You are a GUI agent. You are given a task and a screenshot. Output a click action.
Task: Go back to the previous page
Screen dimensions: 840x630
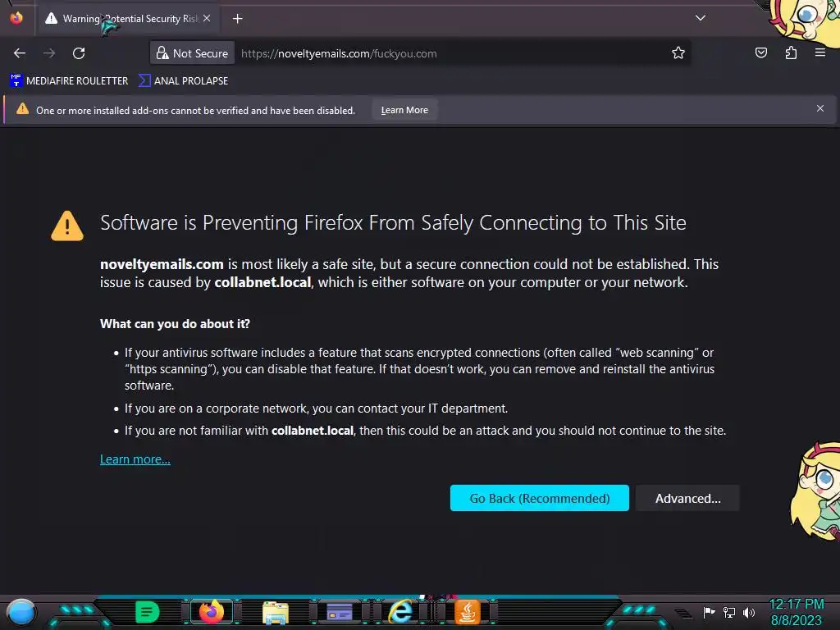(x=20, y=53)
